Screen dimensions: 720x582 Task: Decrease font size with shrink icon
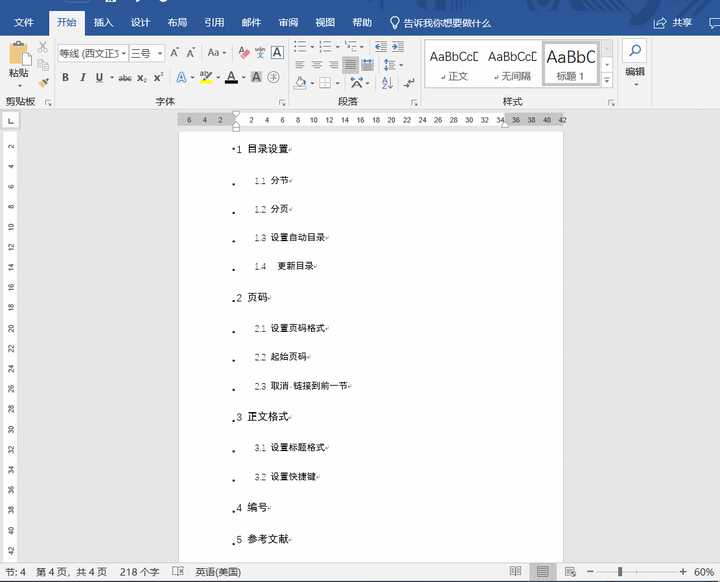(191, 53)
